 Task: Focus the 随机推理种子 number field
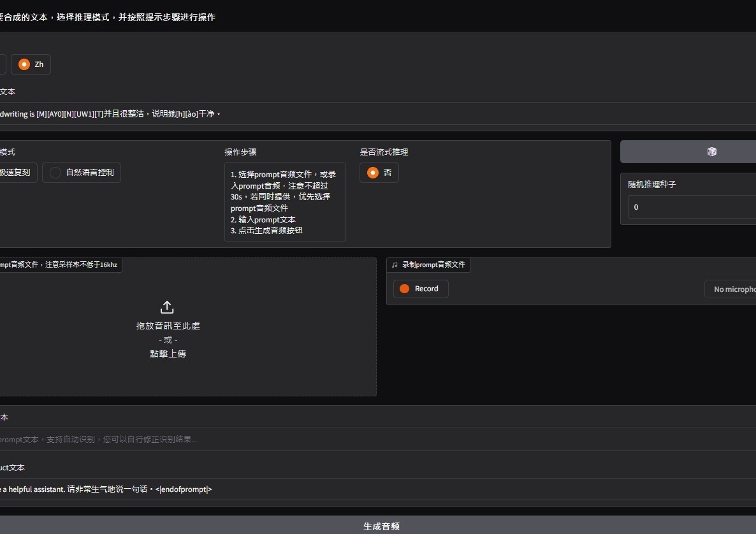pyautogui.click(x=692, y=207)
